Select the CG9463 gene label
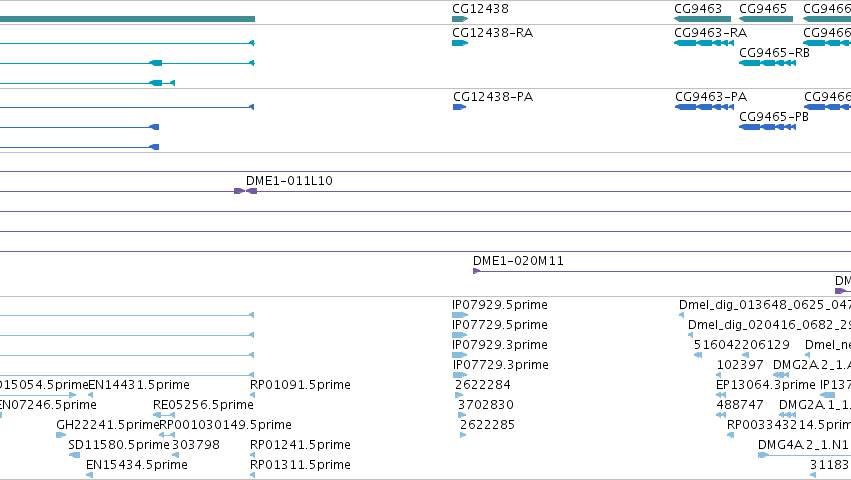Viewport: 851px width, 480px height. click(698, 9)
